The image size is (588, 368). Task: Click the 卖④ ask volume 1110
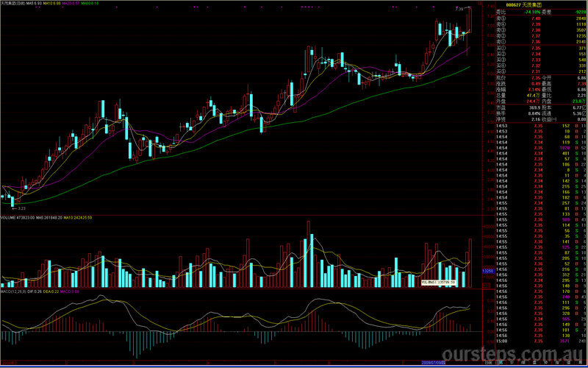coord(581,24)
